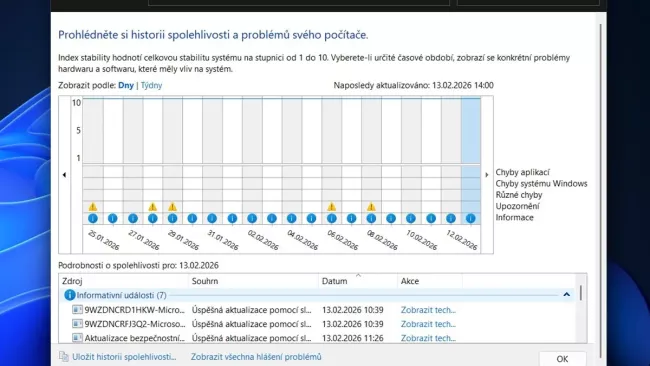Image resolution: width=650 pixels, height=366 pixels.
Task: Select the information icon for 27.01.2026
Action: [x=133, y=218]
